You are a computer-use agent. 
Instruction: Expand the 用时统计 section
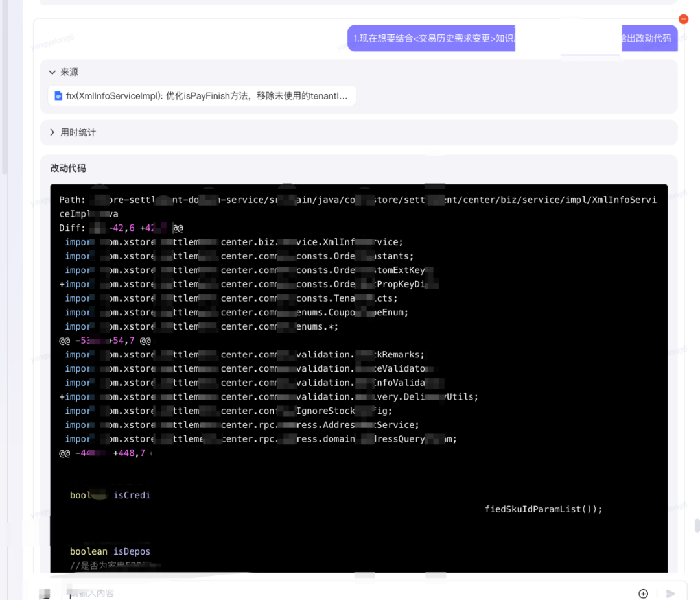coord(52,132)
